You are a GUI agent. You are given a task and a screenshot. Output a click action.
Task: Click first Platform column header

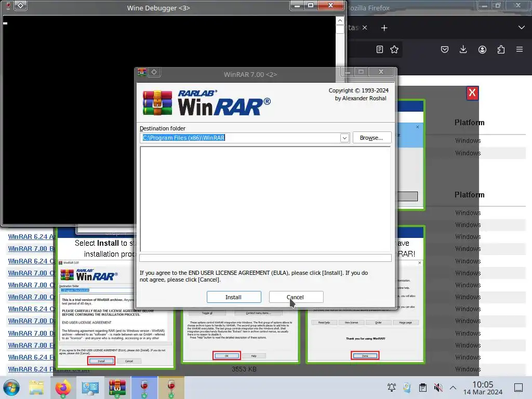click(470, 123)
